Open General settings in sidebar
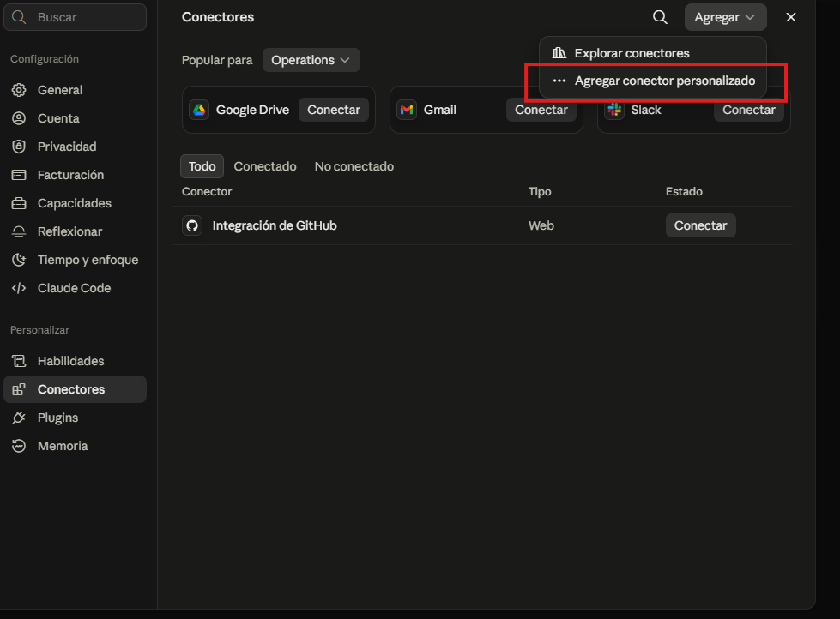This screenshot has width=840, height=619. coord(75,90)
